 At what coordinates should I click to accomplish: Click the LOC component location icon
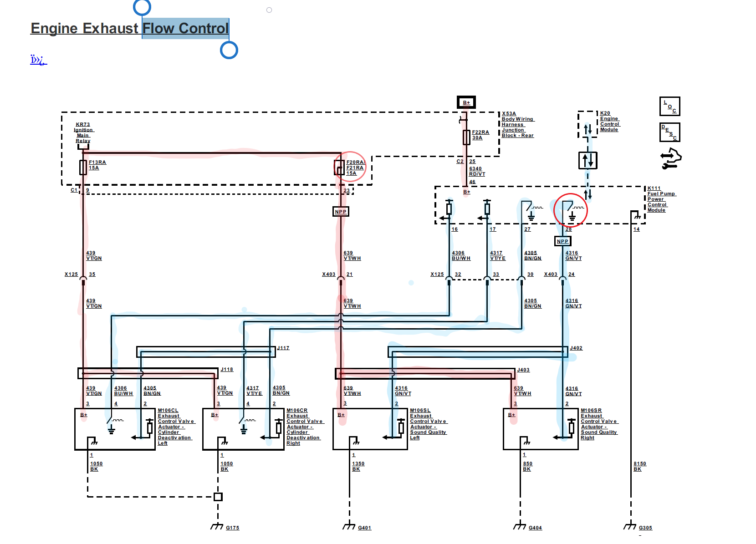[669, 107]
